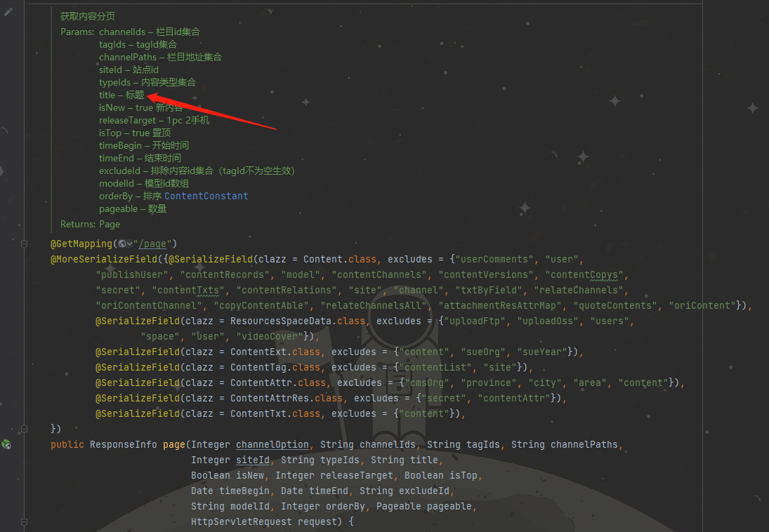Click the "quoteContents" string
769x532 pixels.
[x=615, y=305]
